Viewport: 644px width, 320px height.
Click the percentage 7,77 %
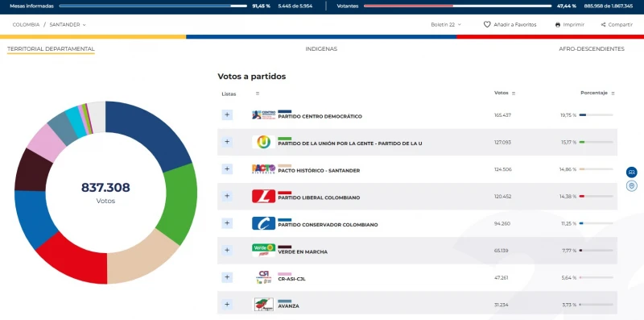(569, 251)
